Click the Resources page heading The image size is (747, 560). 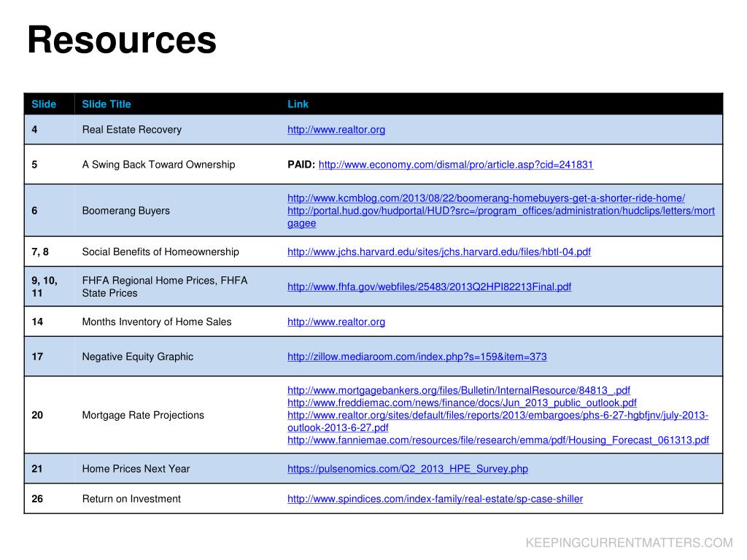(122, 40)
